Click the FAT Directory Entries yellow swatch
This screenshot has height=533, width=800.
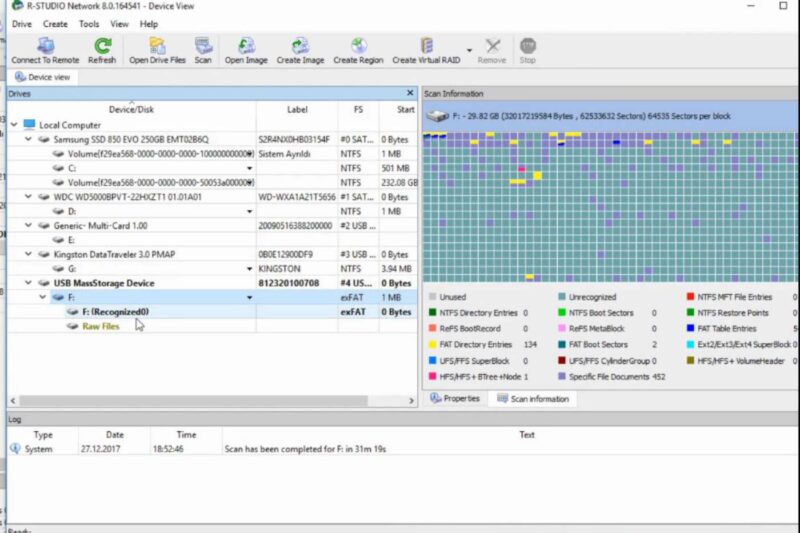tap(433, 345)
